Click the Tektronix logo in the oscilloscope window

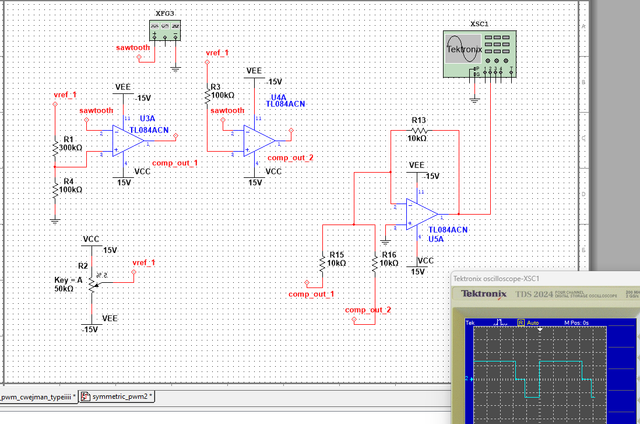(484, 293)
